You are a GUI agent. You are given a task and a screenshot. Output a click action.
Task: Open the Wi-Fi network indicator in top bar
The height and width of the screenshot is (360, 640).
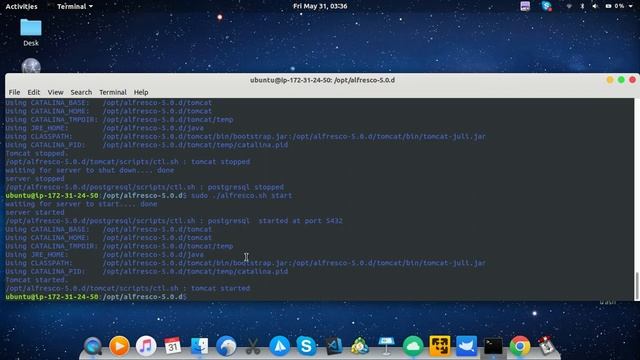coord(569,6)
